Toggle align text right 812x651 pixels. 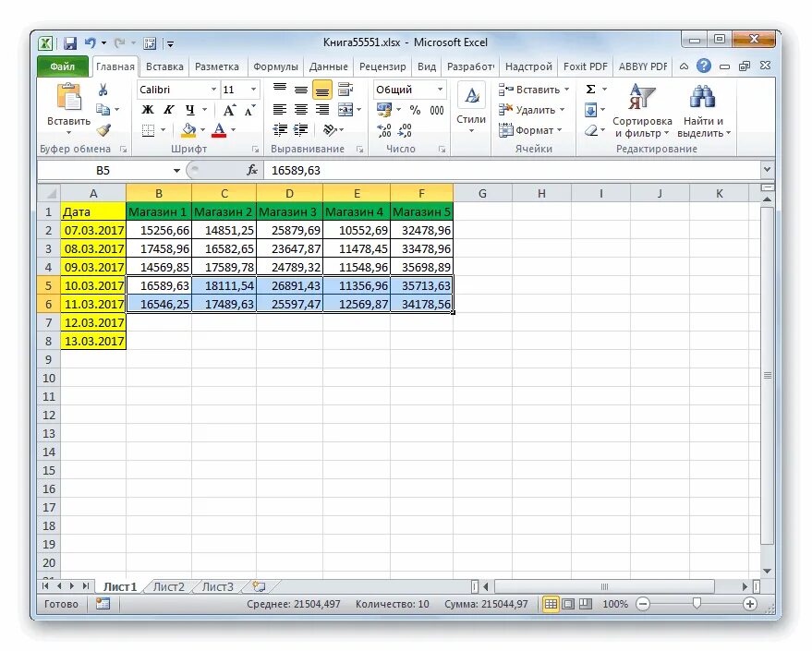click(322, 110)
